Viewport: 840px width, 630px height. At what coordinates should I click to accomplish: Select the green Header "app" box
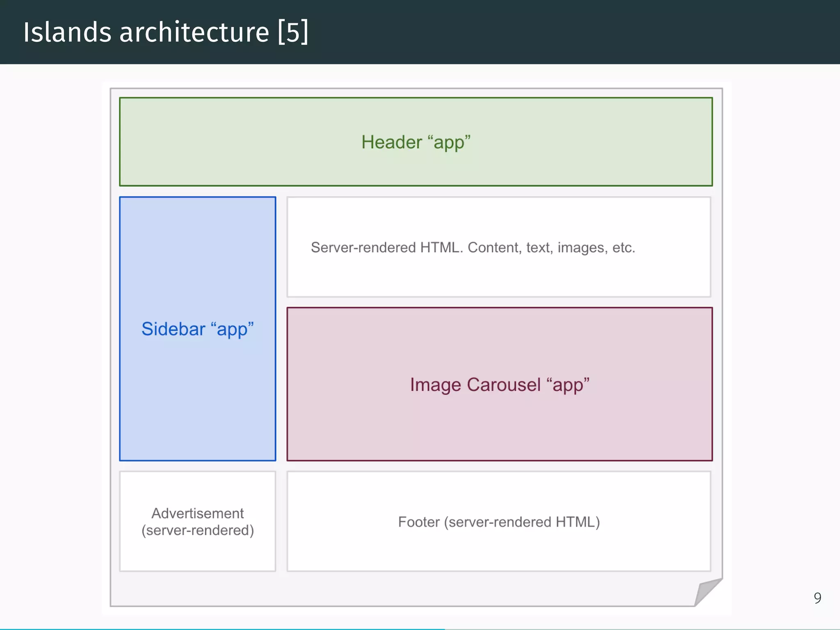(415, 142)
